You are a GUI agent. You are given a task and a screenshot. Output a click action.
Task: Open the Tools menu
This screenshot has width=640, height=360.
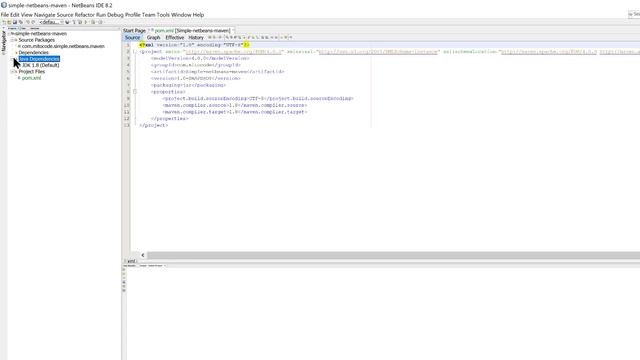click(x=163, y=15)
